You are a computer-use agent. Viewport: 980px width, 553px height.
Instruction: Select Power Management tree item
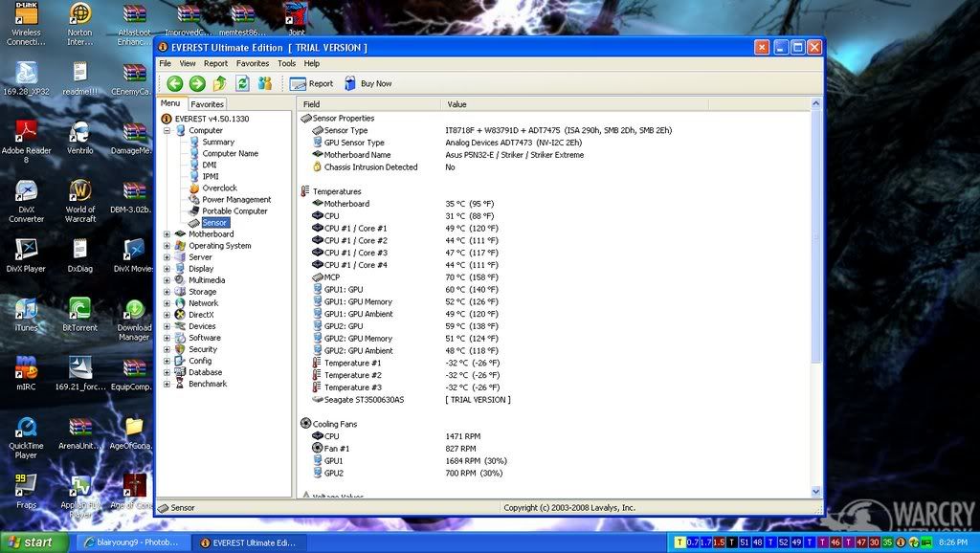[236, 200]
